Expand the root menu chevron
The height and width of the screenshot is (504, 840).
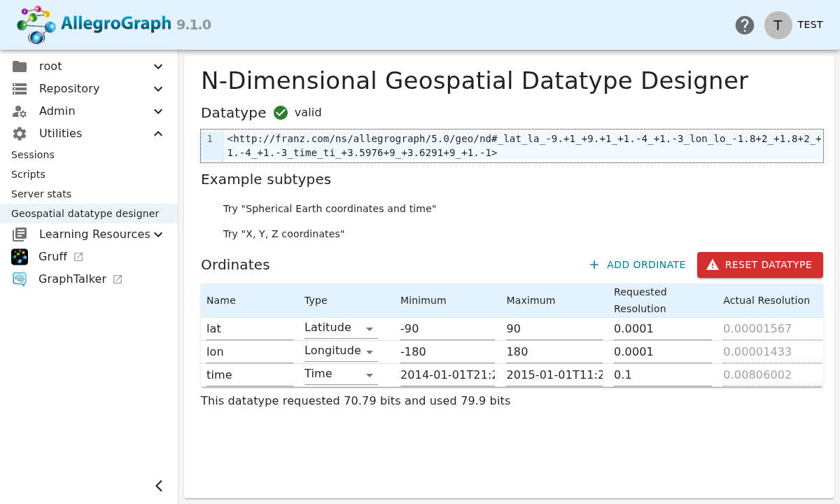[158, 66]
